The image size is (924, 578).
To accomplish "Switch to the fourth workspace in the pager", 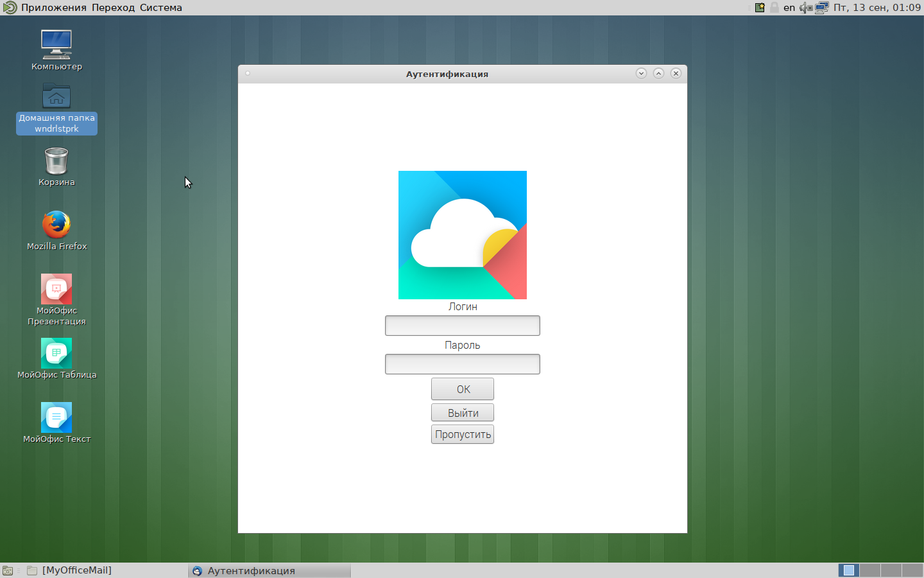I will 912,570.
